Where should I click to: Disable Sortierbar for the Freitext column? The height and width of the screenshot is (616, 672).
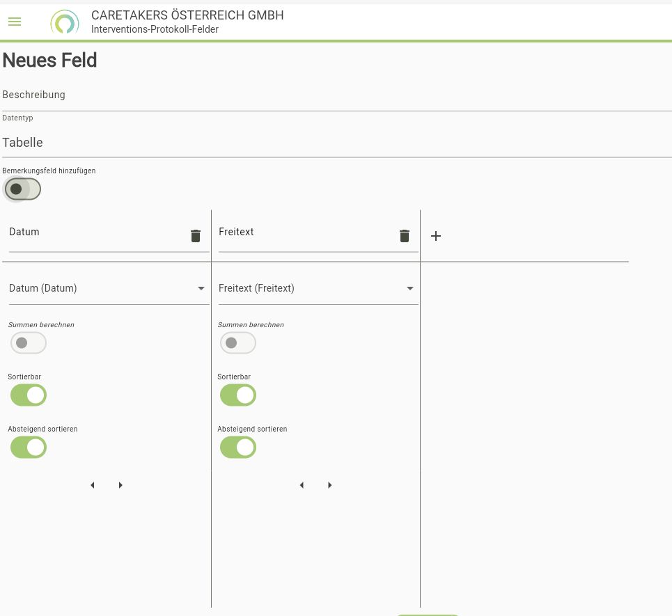tap(238, 395)
